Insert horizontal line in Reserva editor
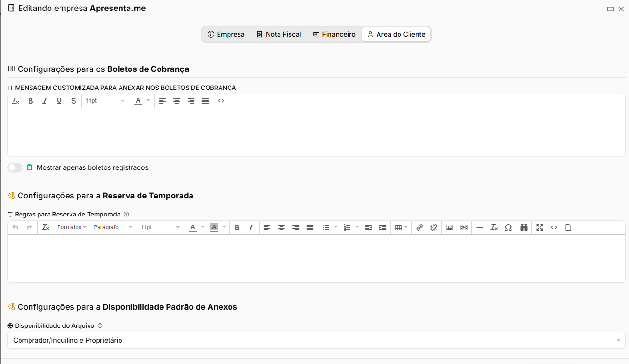The image size is (629, 364). pos(479,227)
